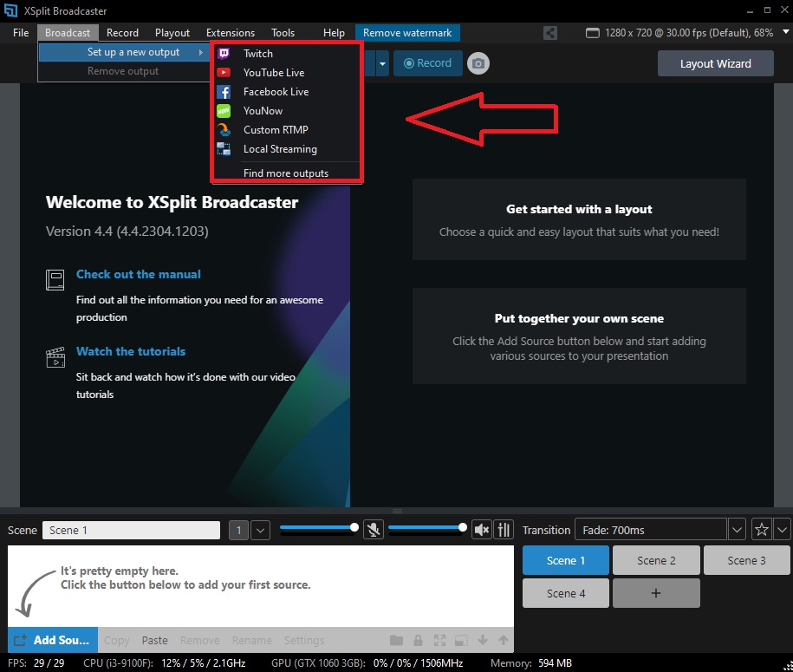Expand scene preset dropdown arrow

click(261, 531)
